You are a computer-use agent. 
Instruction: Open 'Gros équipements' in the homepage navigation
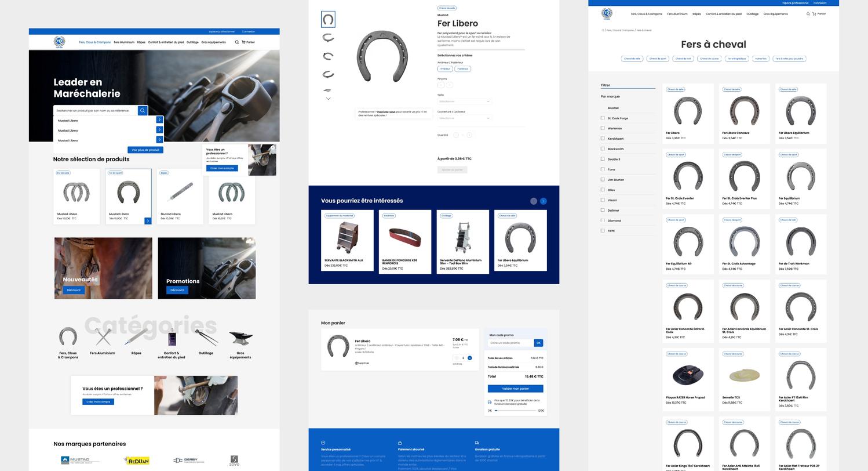click(x=213, y=42)
